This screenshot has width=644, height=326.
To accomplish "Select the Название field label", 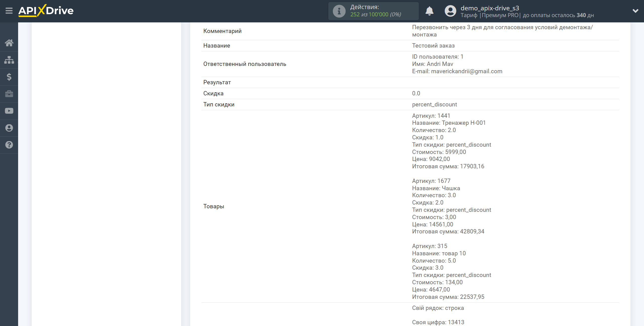I will tap(217, 46).
